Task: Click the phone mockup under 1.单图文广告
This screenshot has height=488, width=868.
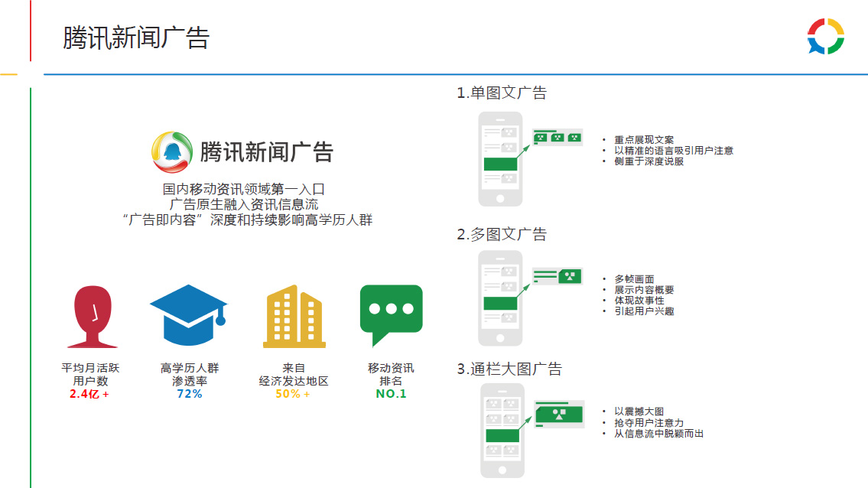Action: [500, 159]
